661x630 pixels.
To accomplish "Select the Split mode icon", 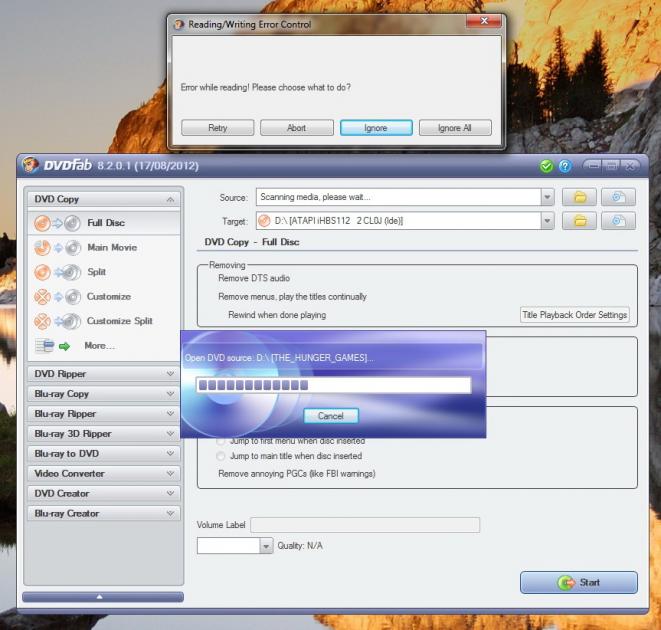I will [x=57, y=272].
